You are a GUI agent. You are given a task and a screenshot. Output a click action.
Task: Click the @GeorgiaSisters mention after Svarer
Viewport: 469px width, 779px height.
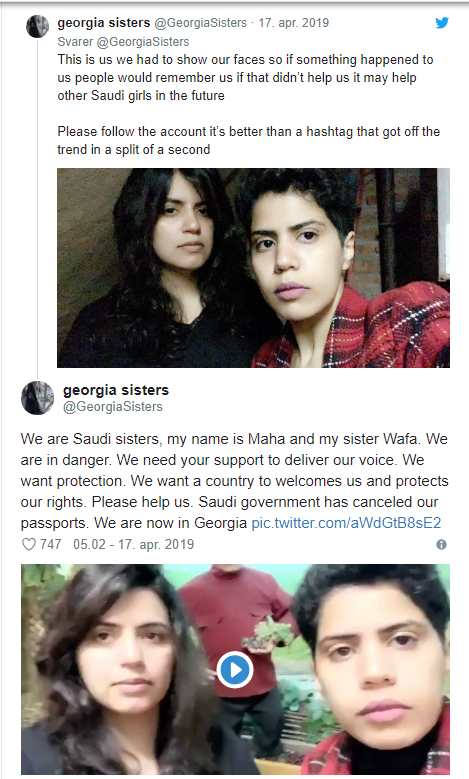143,42
